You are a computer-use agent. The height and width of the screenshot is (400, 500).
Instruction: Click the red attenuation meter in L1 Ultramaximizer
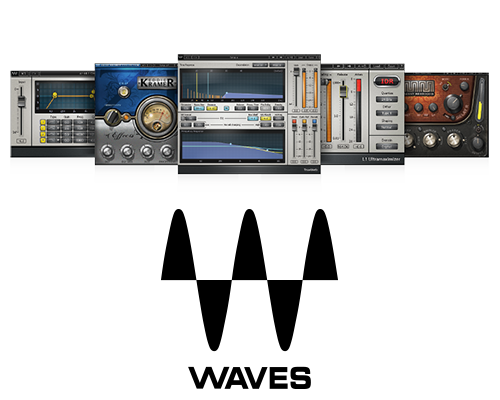pos(359,111)
